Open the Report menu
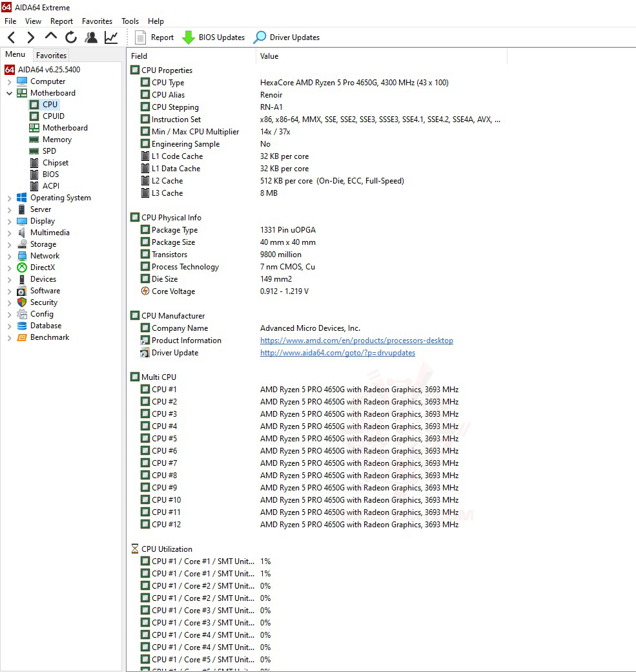Image resolution: width=636 pixels, height=672 pixels. pos(61,21)
